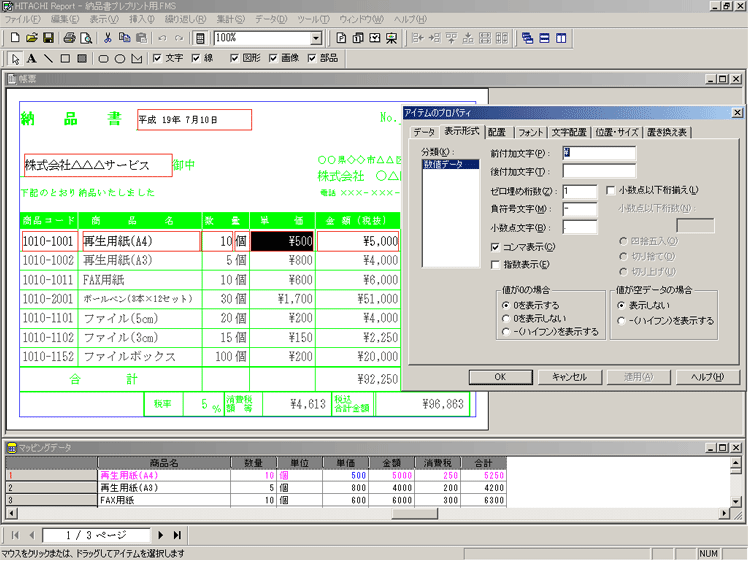The width and height of the screenshot is (750, 563).
Task: Open the ファイル menu
Action: 22,20
